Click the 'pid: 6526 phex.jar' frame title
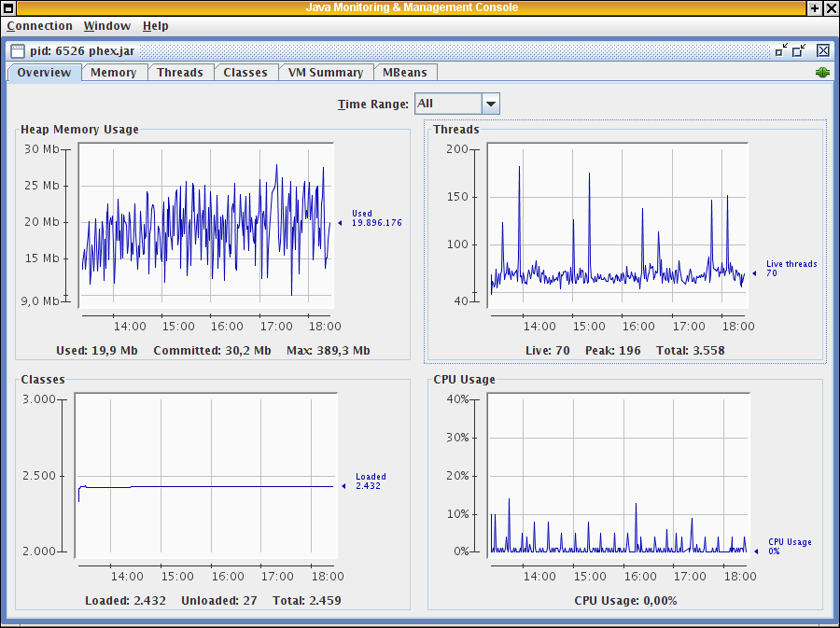The image size is (840, 628). [82, 51]
